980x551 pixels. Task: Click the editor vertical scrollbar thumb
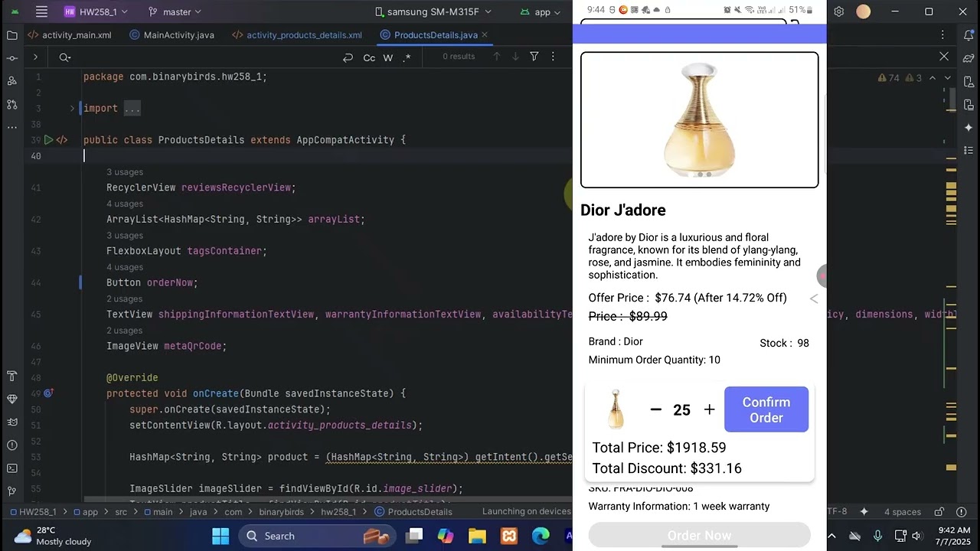click(952, 99)
